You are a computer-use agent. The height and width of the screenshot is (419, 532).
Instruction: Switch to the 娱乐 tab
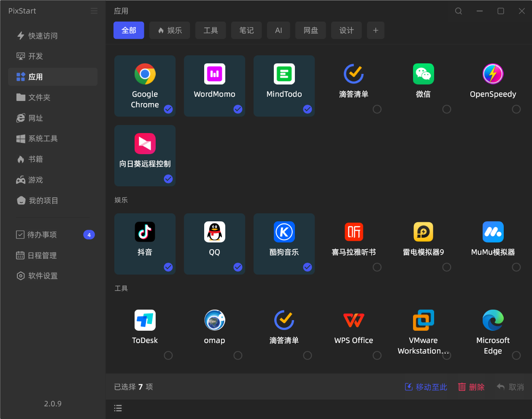coord(170,30)
